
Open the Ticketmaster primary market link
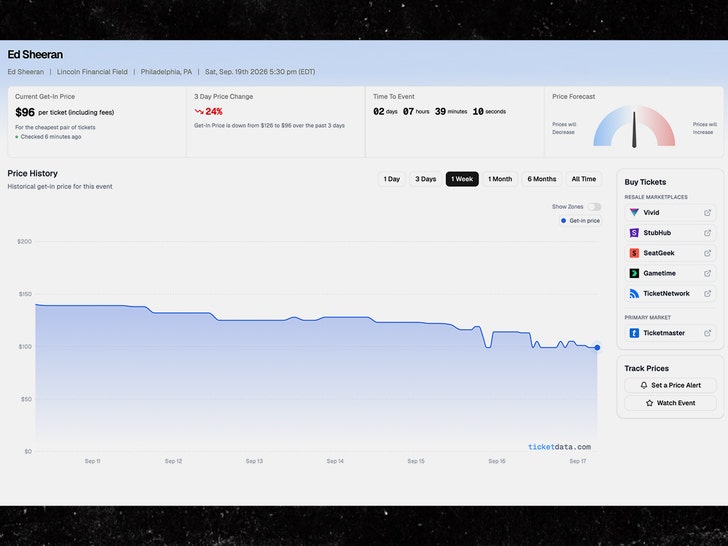(670, 333)
